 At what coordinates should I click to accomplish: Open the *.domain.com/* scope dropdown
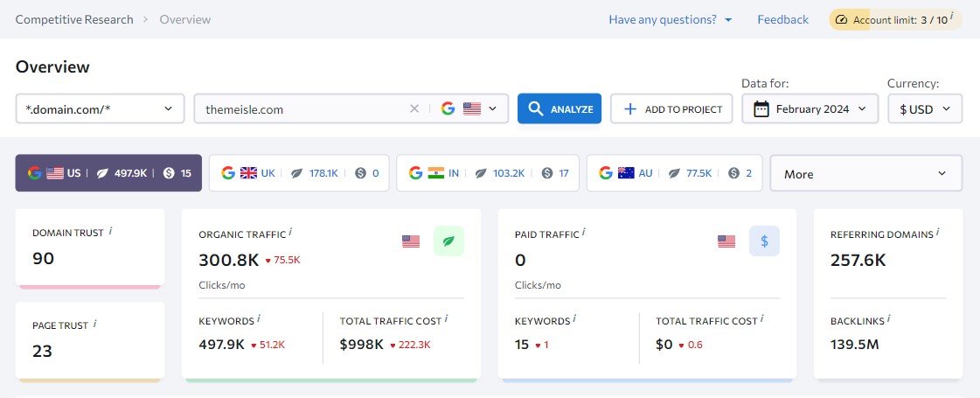[x=100, y=108]
